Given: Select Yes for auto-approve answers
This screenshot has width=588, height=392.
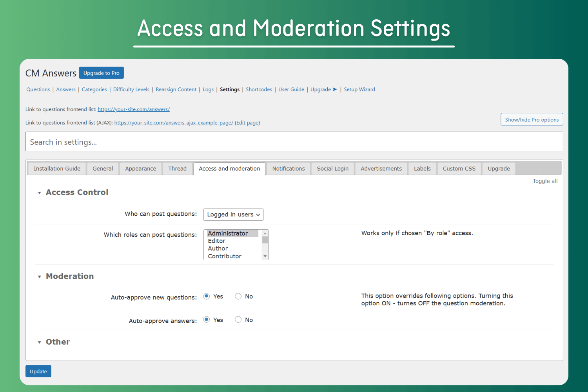Looking at the screenshot, I should coord(207,320).
